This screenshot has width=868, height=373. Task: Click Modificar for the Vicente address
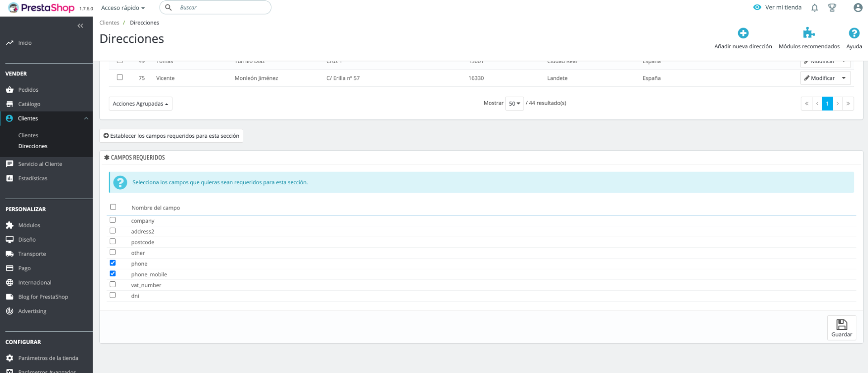pyautogui.click(x=819, y=78)
